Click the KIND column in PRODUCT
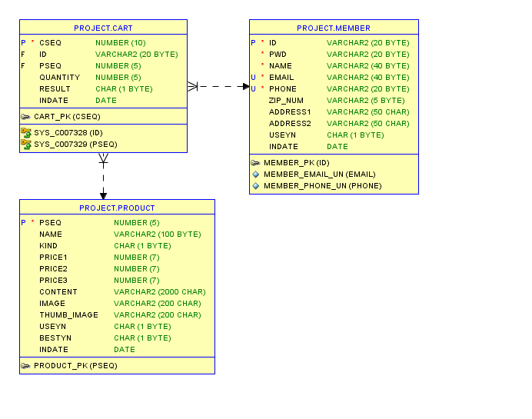The image size is (532, 419). tap(48, 245)
